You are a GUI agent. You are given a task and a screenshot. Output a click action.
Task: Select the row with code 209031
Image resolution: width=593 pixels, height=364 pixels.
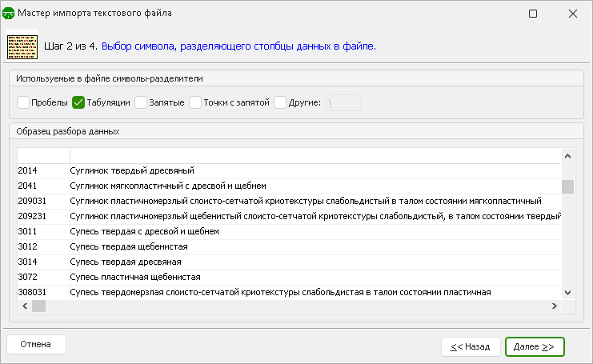[290, 201]
